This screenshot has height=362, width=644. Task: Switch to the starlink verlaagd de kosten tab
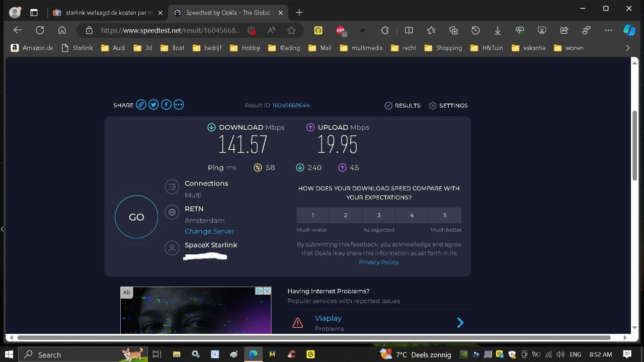(107, 13)
